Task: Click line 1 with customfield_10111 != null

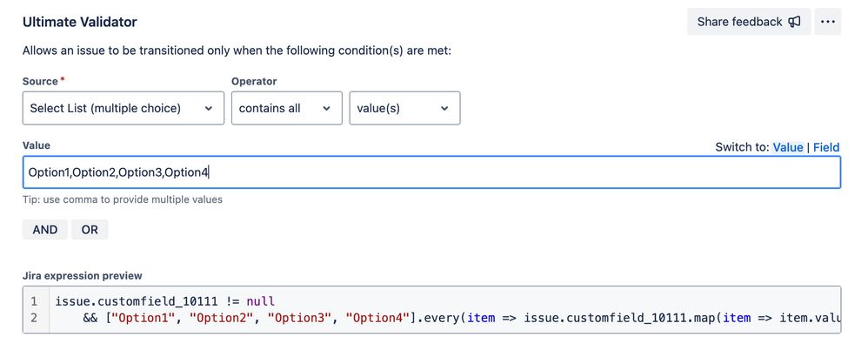Action: pyautogui.click(x=165, y=302)
